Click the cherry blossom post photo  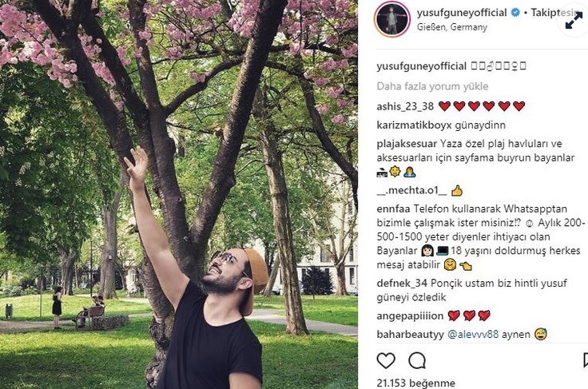[179, 195]
